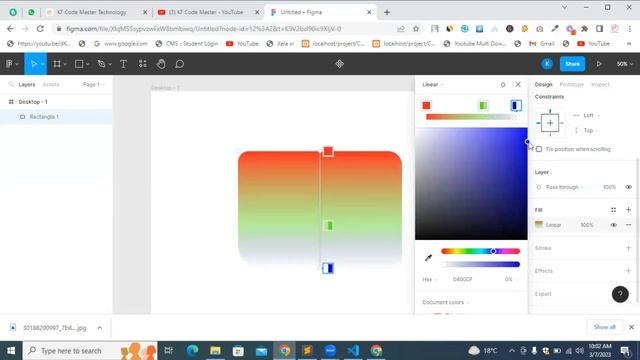Open Visual Studio Code from taskbar
Screen dimensions: 640x360
coord(353,351)
